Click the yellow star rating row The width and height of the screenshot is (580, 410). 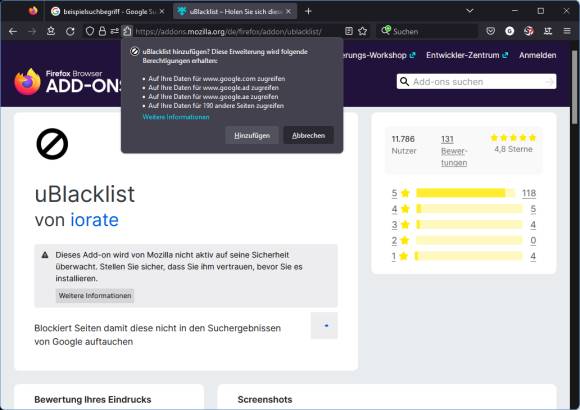(513, 138)
